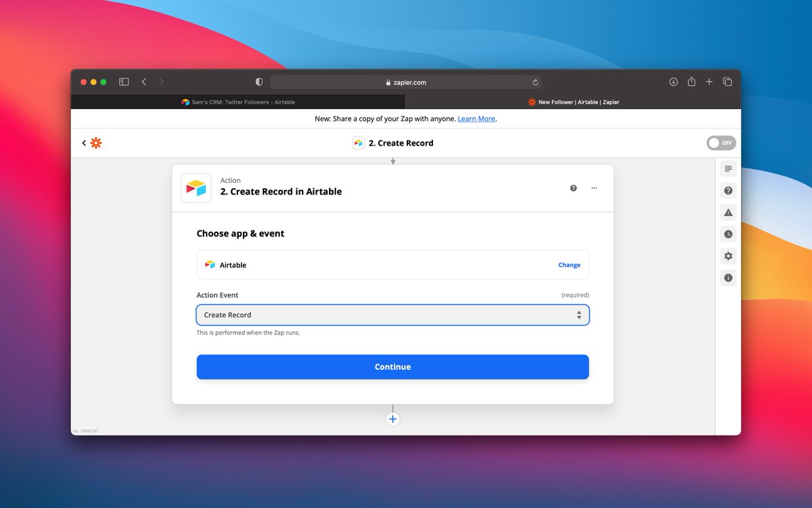812x508 pixels.
Task: Click the Safari share icon
Action: pyautogui.click(x=692, y=81)
